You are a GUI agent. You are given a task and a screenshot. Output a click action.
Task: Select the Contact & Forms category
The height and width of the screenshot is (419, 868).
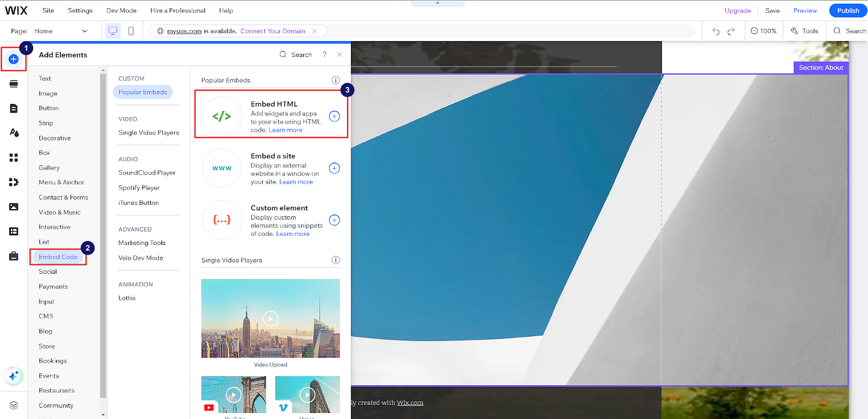pos(63,197)
